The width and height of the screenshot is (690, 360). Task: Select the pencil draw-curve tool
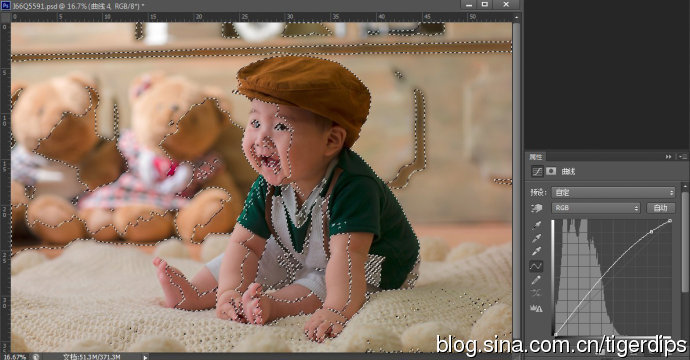pyautogui.click(x=536, y=280)
